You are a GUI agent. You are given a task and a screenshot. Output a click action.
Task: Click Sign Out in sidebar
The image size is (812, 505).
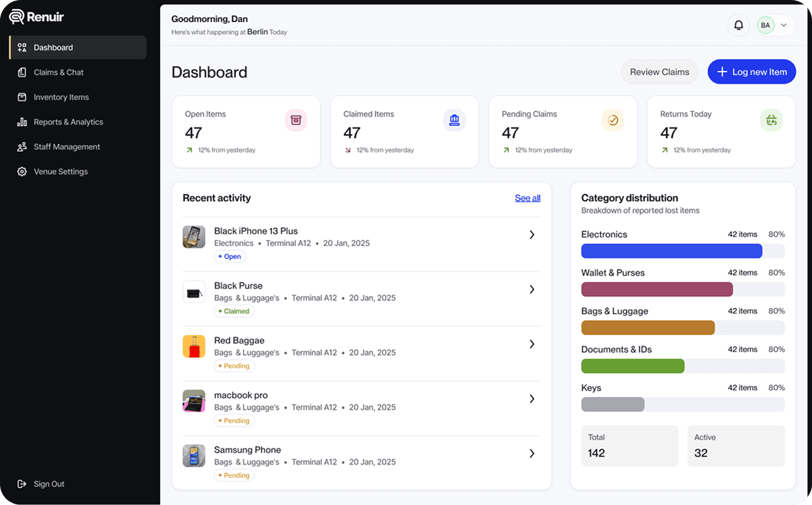(x=42, y=484)
